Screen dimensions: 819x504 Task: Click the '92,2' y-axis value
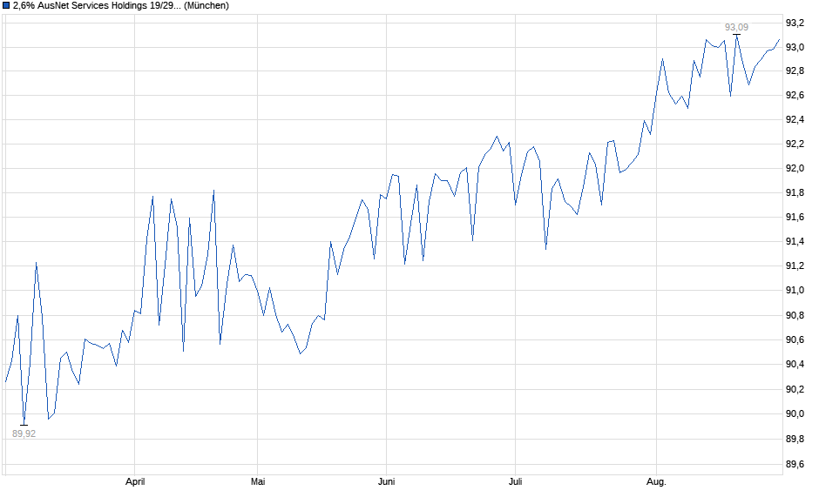795,144
